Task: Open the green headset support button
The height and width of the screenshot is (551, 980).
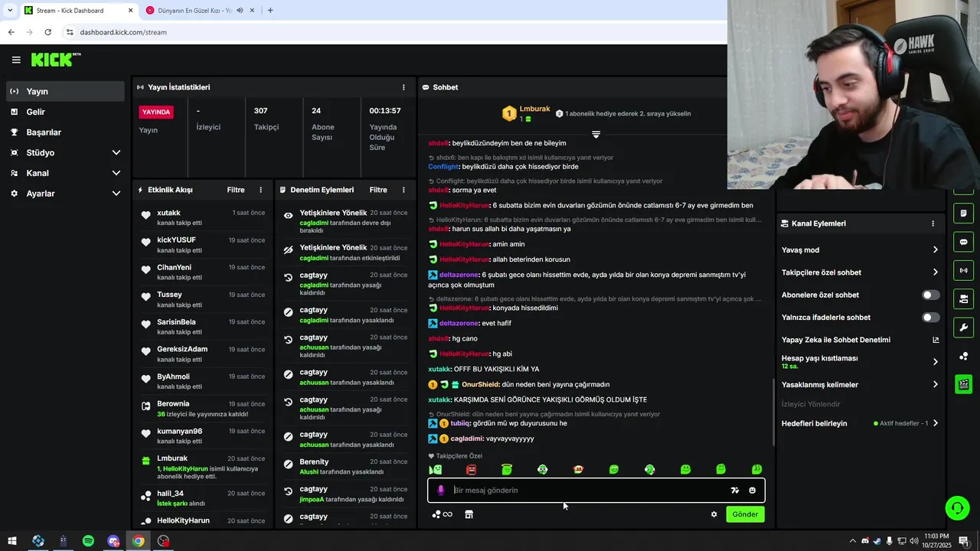Action: (x=956, y=507)
